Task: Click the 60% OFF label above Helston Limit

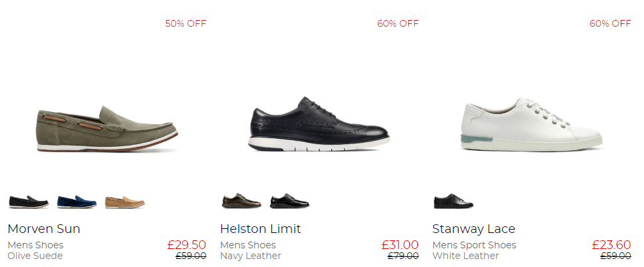Action: pyautogui.click(x=398, y=23)
